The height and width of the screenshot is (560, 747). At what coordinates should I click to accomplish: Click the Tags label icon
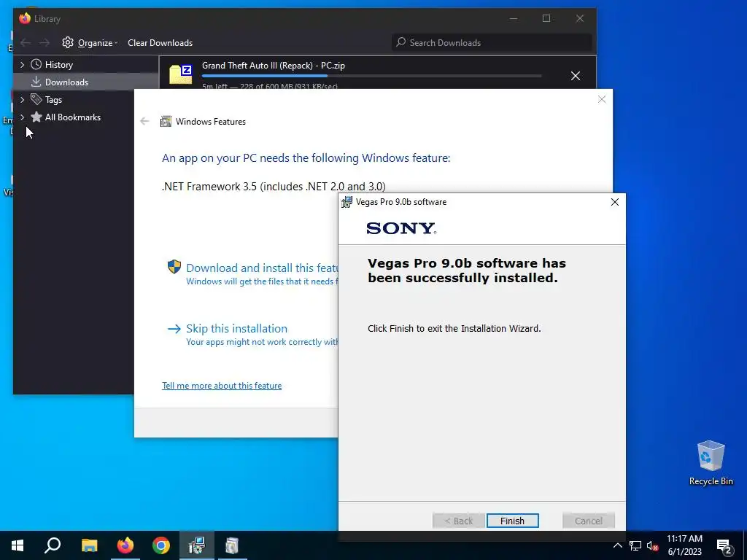coord(36,99)
